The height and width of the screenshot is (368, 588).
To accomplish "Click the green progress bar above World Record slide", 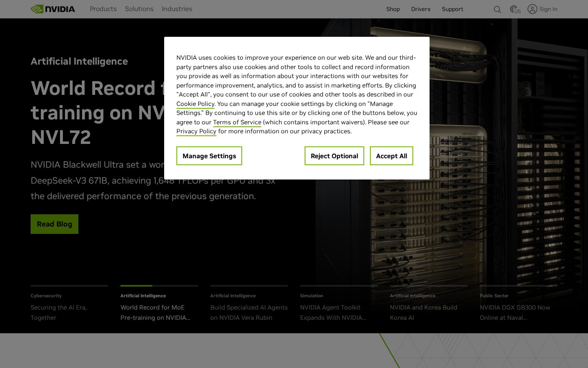I will tap(136, 286).
